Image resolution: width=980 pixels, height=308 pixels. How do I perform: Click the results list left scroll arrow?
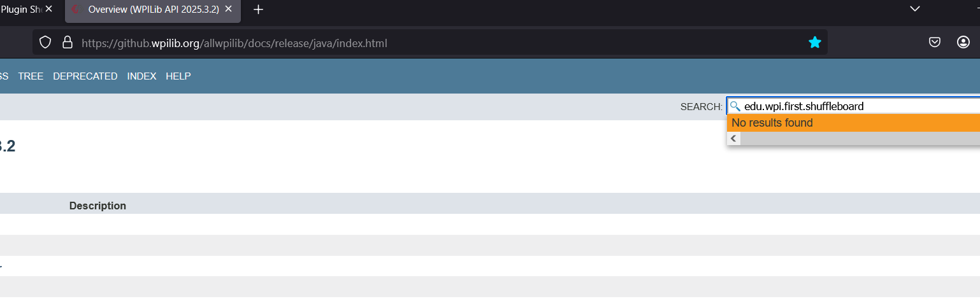pos(734,139)
